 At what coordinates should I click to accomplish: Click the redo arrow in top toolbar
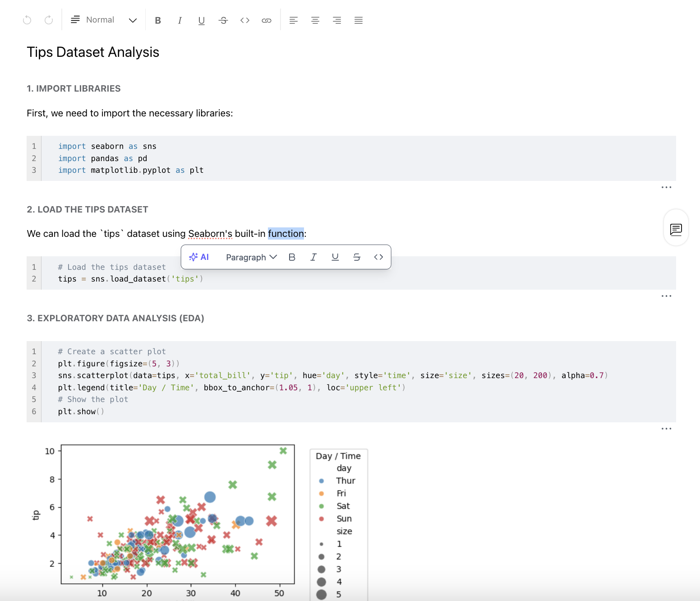[x=49, y=20]
